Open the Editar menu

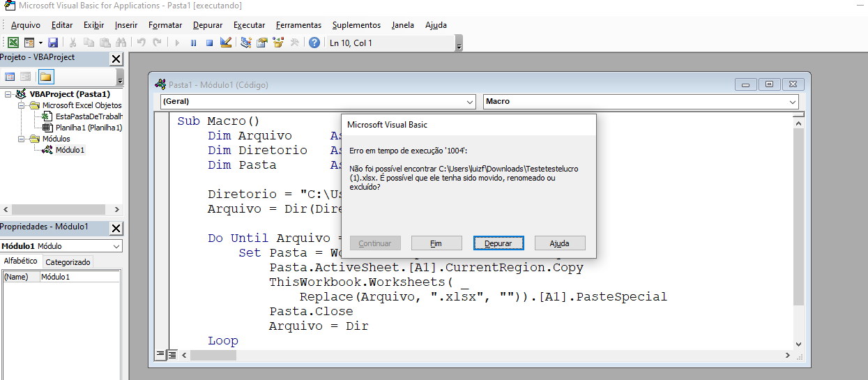pos(62,25)
